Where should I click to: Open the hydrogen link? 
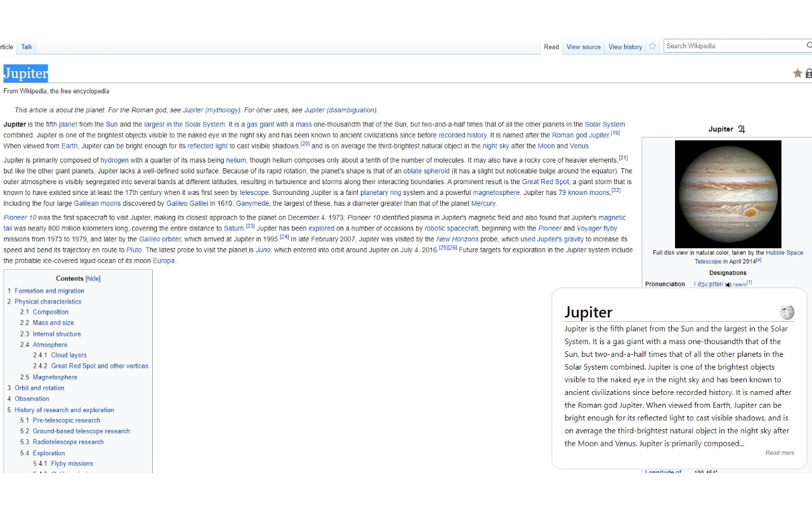pyautogui.click(x=114, y=161)
